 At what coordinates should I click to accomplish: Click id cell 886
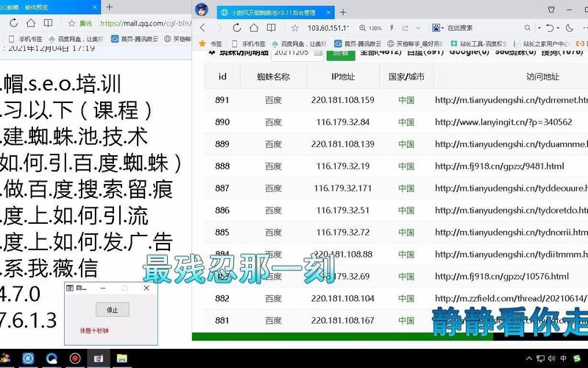tap(222, 210)
